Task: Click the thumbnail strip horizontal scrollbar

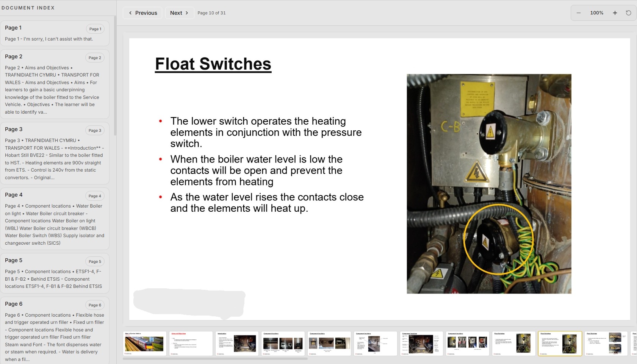Action: [215, 359]
